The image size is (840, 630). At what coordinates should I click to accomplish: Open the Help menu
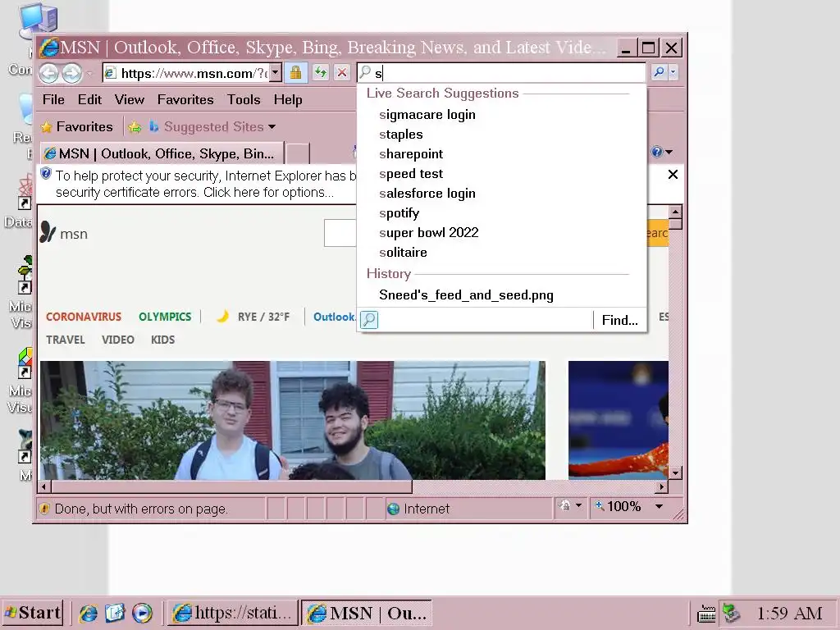point(288,99)
